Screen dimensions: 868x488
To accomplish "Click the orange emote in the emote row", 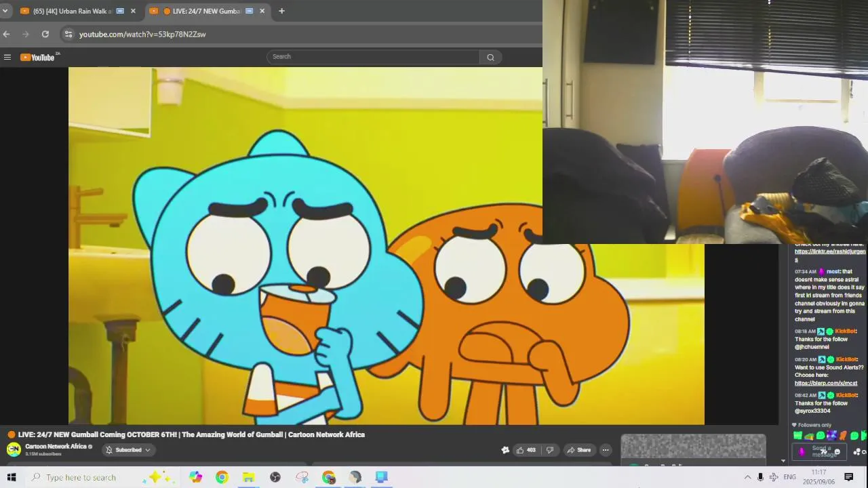I will pos(843,436).
